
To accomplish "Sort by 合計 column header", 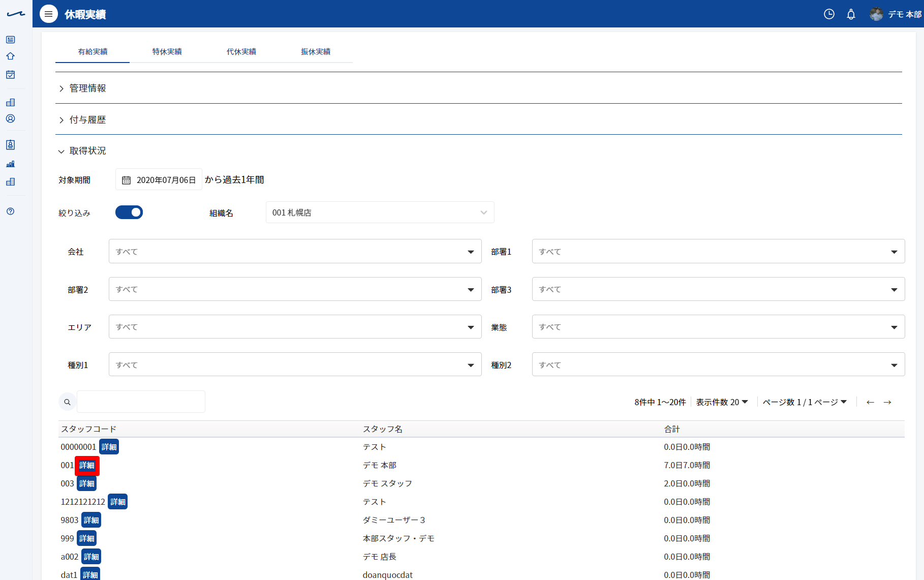I will click(x=672, y=429).
